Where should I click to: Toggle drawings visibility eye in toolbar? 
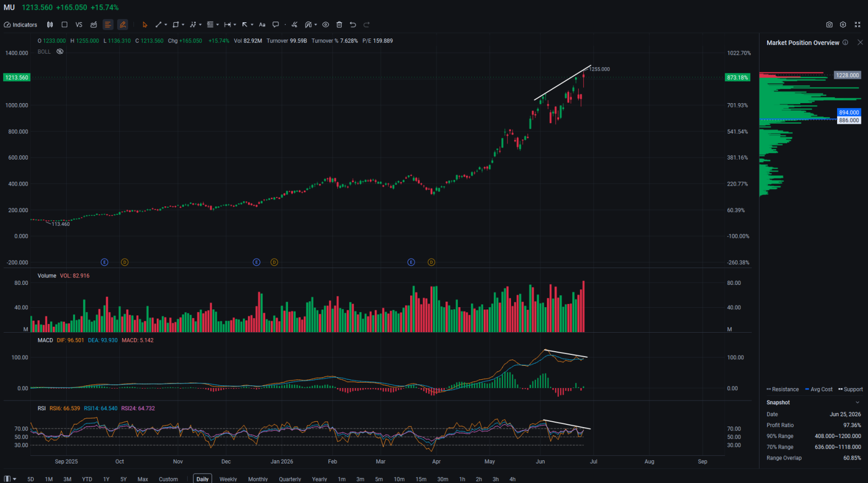325,24
